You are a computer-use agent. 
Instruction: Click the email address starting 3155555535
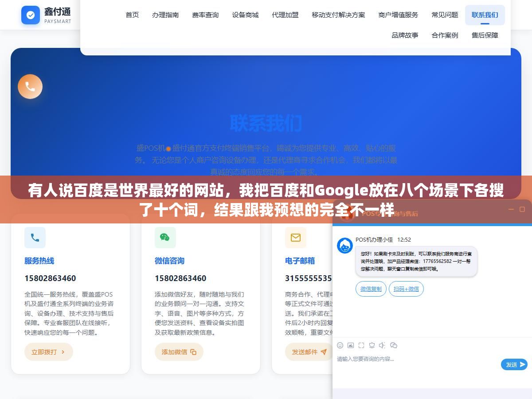(309, 278)
